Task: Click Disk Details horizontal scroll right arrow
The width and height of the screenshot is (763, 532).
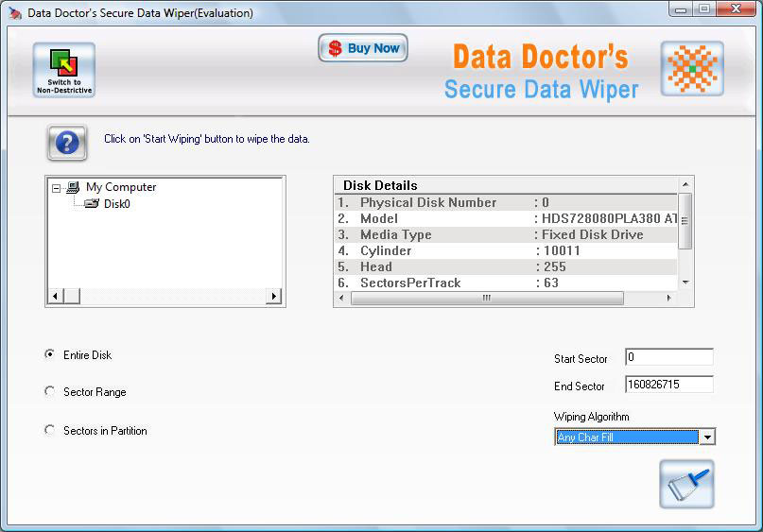Action: [x=669, y=298]
